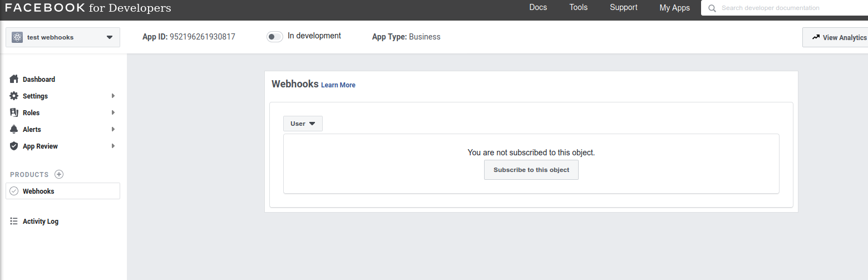Click the Settings gear icon

14,96
